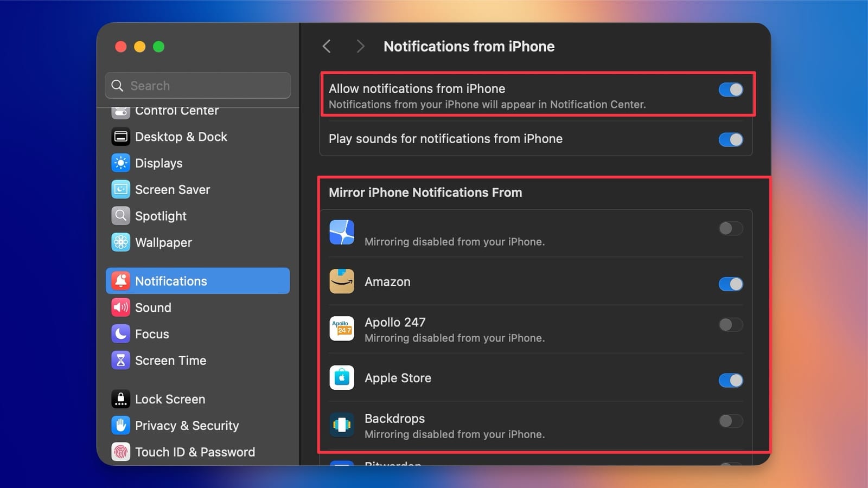This screenshot has height=488, width=868.
Task: Select the Touch ID & Password fingerprint icon
Action: click(121, 452)
